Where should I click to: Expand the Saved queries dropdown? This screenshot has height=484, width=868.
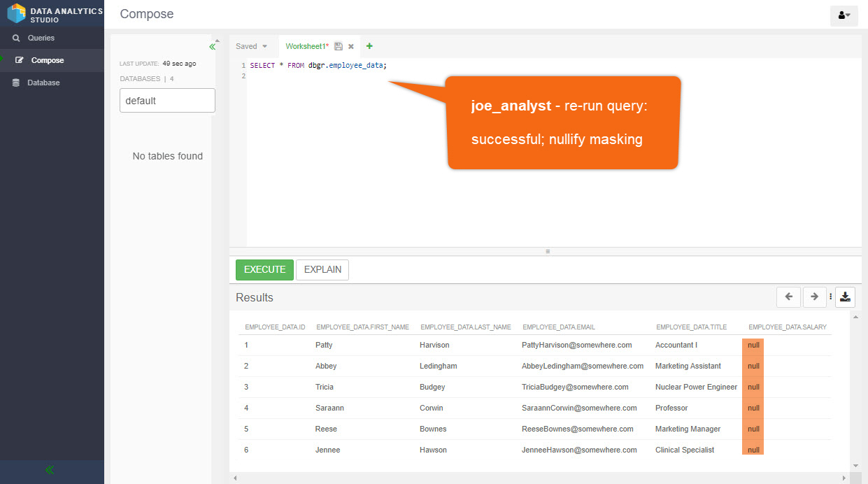point(252,47)
